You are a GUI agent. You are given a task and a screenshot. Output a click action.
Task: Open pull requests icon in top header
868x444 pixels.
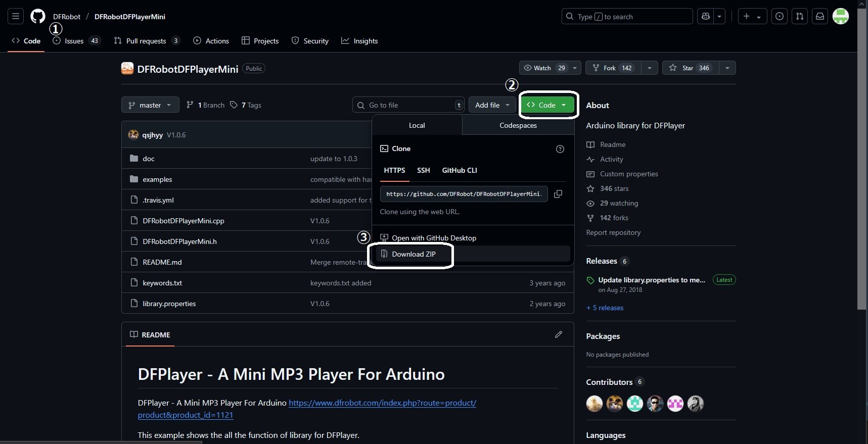[800, 17]
